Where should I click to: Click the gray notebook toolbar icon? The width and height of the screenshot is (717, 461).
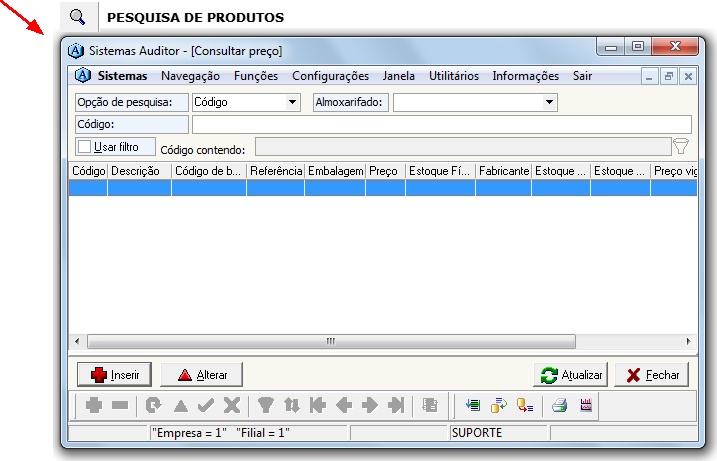430,405
